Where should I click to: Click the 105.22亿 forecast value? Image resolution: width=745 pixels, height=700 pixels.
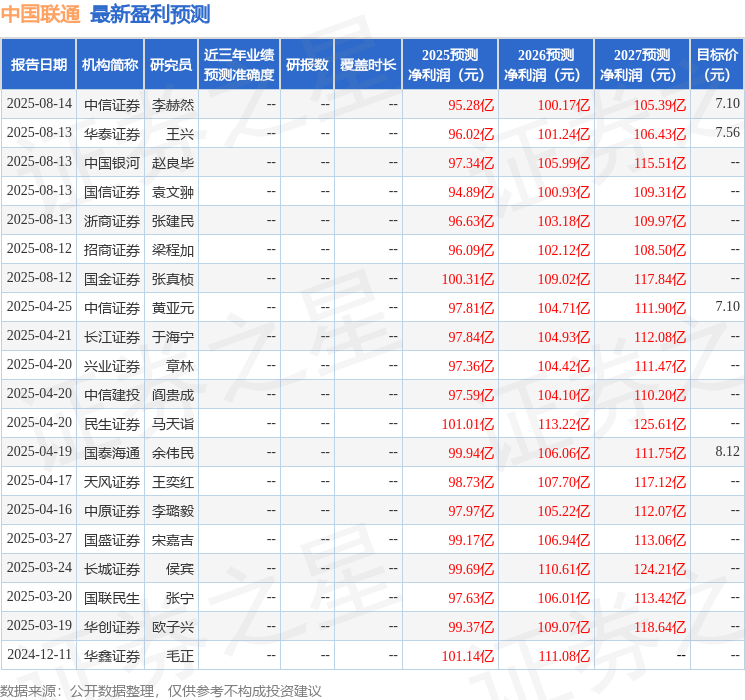[564, 511]
